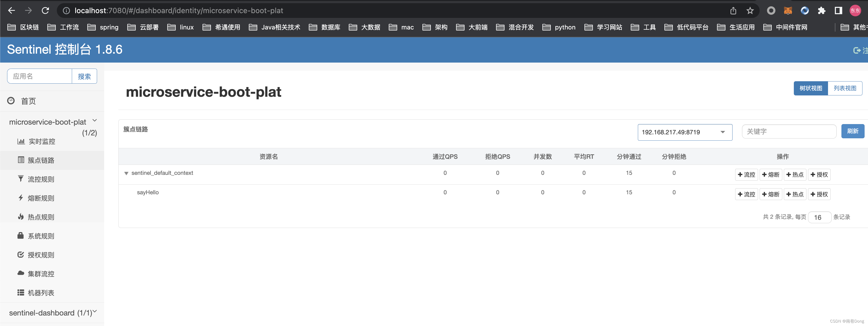Click the 机器列表 list icon

point(21,292)
